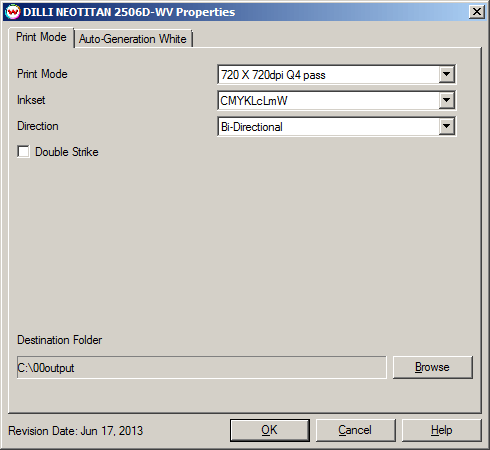Screen dimensions: 490x450
Task: Enable the Double Strike checkbox
Action: [23, 152]
